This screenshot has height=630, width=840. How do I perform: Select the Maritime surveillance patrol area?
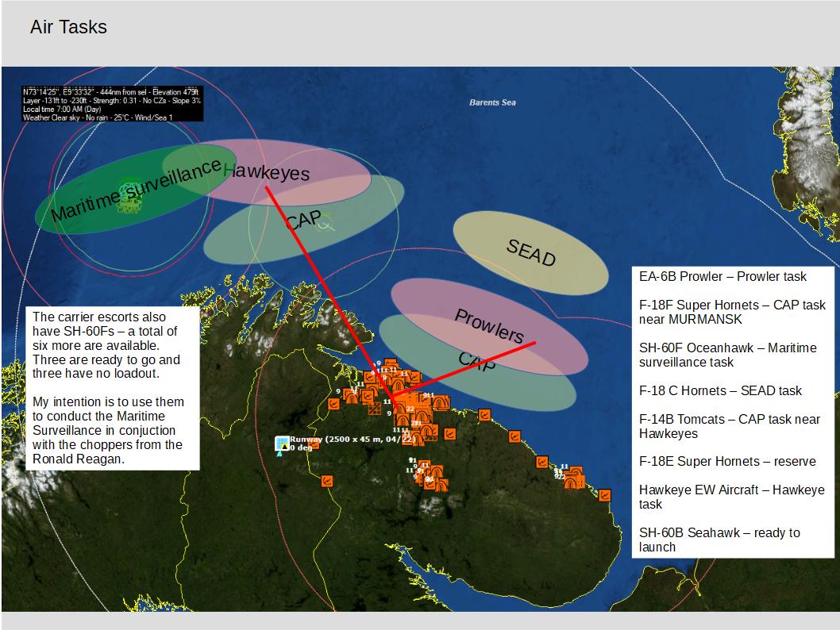click(x=135, y=189)
